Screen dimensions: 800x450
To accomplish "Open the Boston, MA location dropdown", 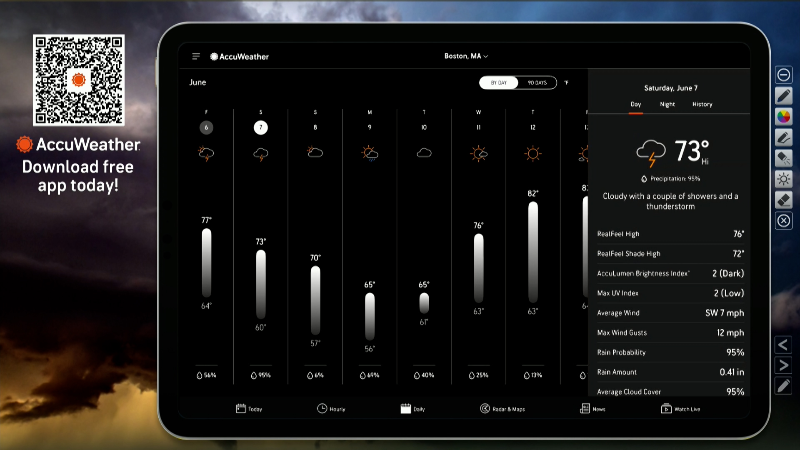I will tap(466, 56).
